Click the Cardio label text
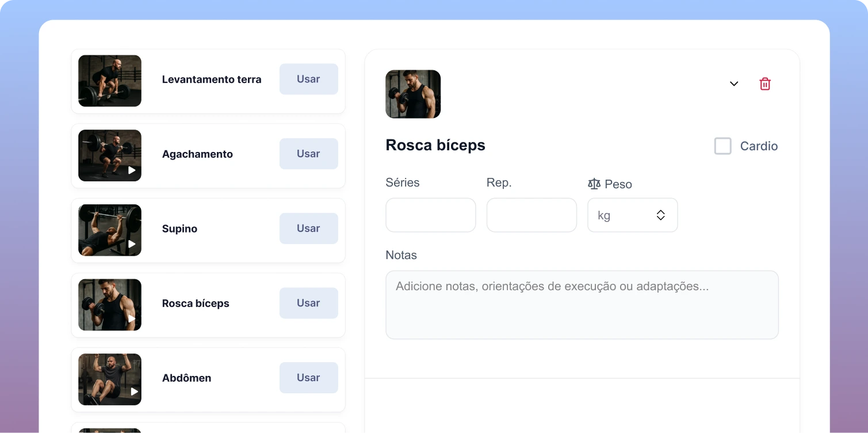This screenshot has width=868, height=433. coord(759,146)
